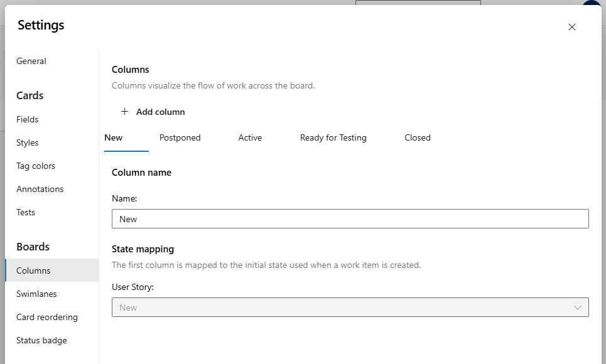Select the Tests settings page

coord(26,212)
